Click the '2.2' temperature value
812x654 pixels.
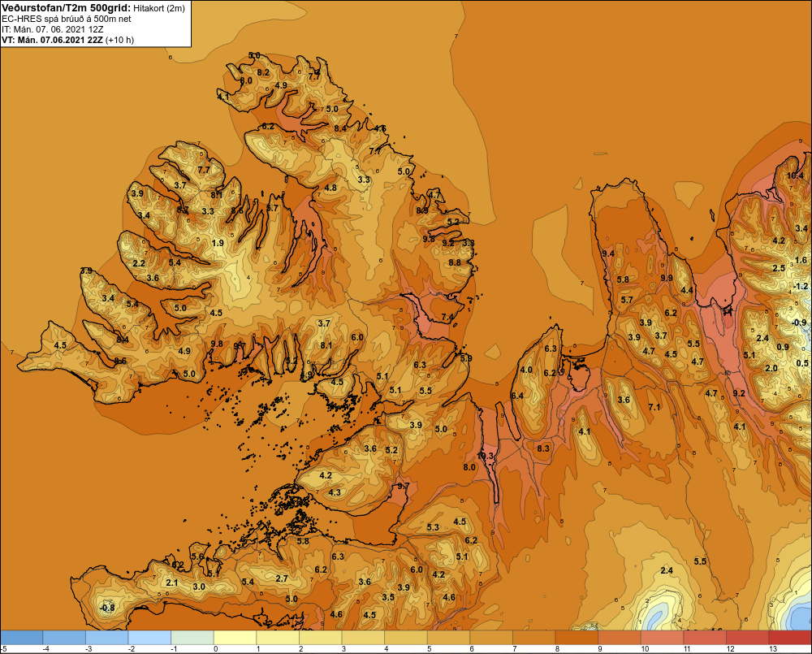[x=139, y=263]
